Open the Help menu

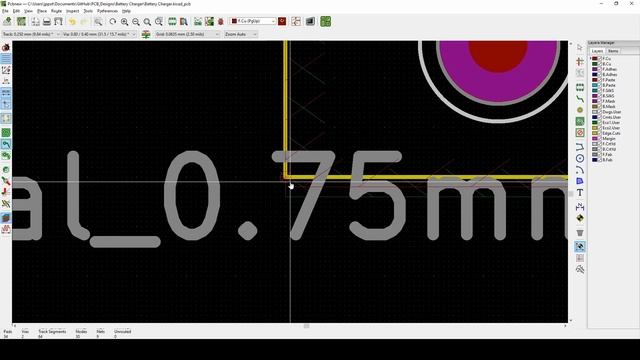point(127,11)
